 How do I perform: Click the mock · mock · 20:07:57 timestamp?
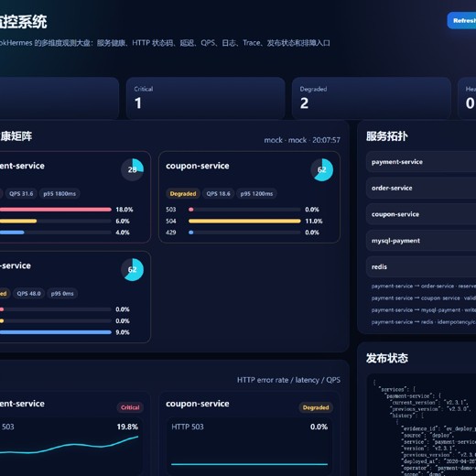tap(302, 140)
